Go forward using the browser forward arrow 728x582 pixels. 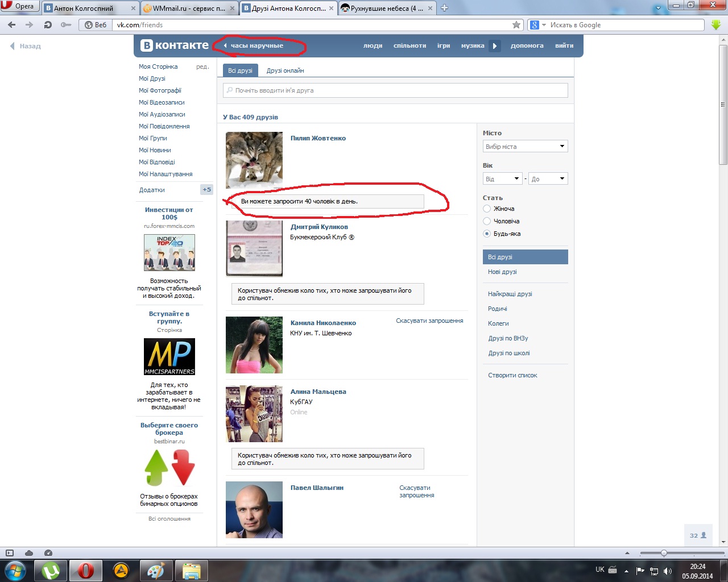tap(30, 25)
